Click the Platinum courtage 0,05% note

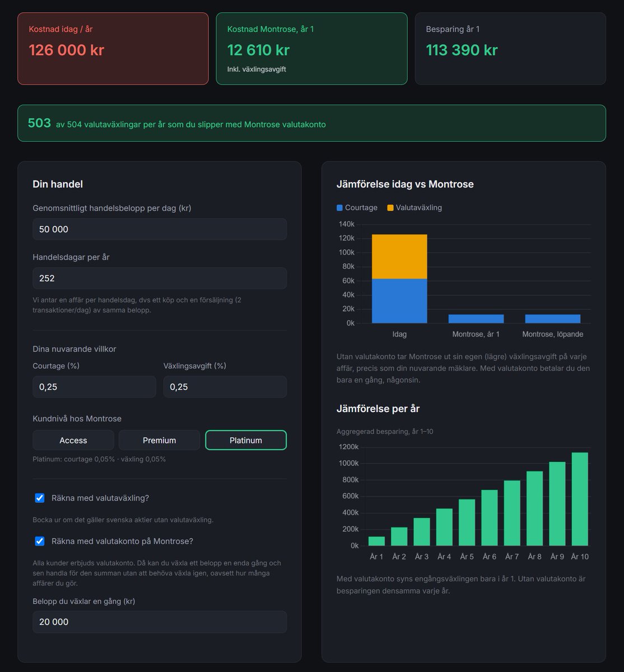pyautogui.click(x=99, y=459)
